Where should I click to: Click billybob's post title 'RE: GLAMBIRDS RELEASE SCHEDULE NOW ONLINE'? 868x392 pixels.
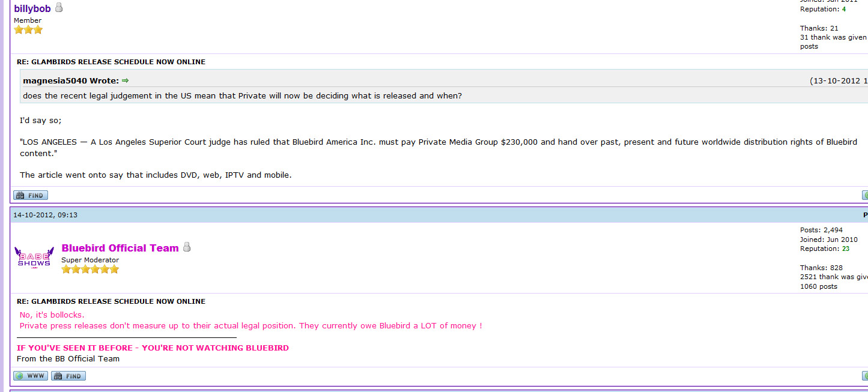pyautogui.click(x=111, y=62)
